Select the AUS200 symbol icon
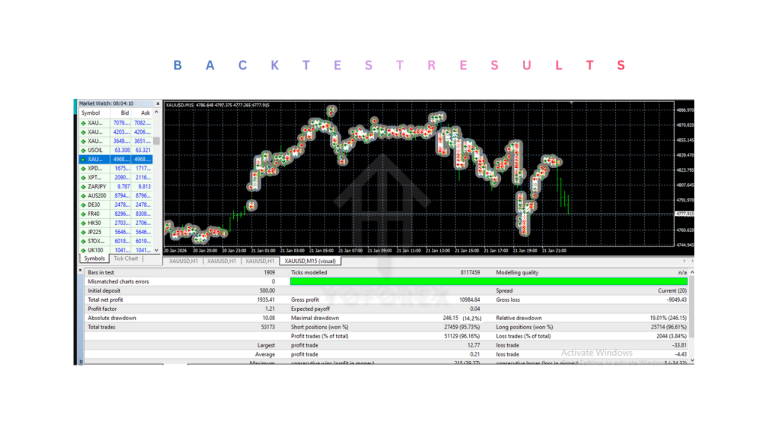This screenshot has height=432, width=768. (83, 196)
